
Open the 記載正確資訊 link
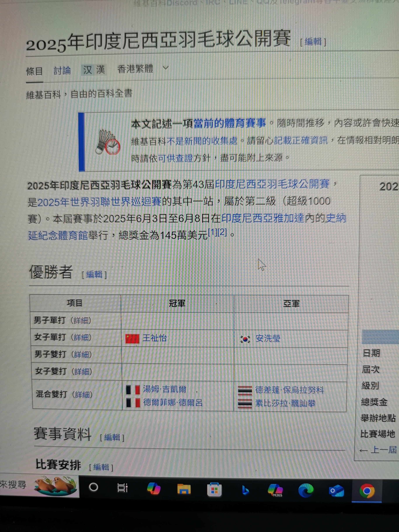coord(301,140)
